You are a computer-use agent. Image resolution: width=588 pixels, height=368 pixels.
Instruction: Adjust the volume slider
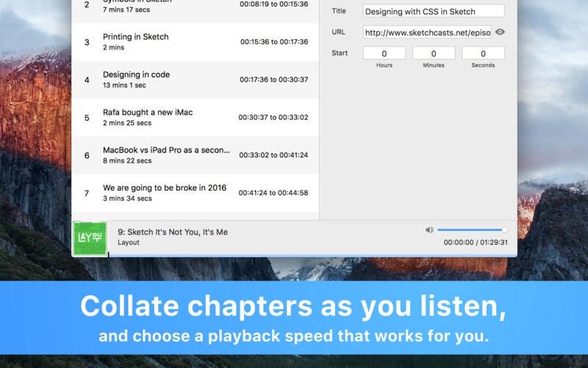pyautogui.click(x=472, y=230)
